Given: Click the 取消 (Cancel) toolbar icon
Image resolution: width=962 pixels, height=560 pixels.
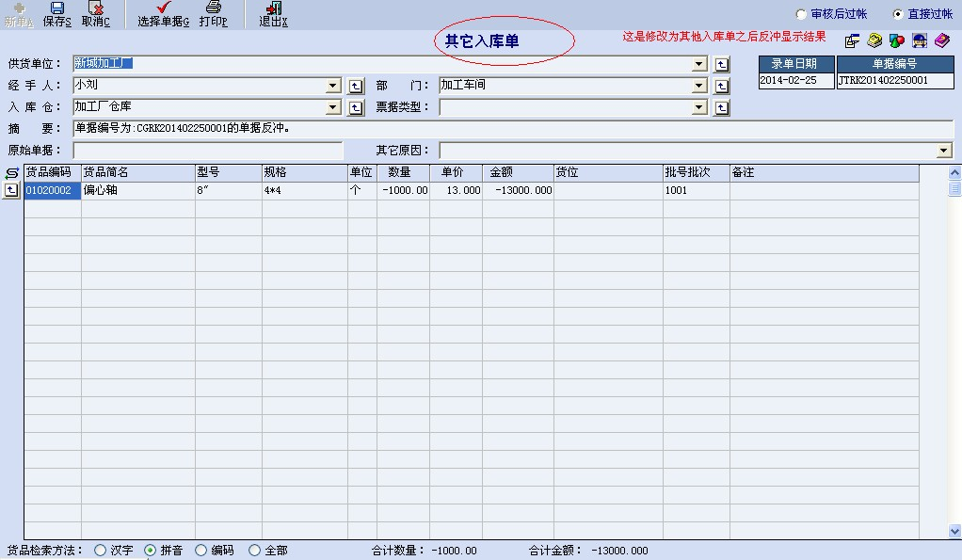Looking at the screenshot, I should point(95,8).
